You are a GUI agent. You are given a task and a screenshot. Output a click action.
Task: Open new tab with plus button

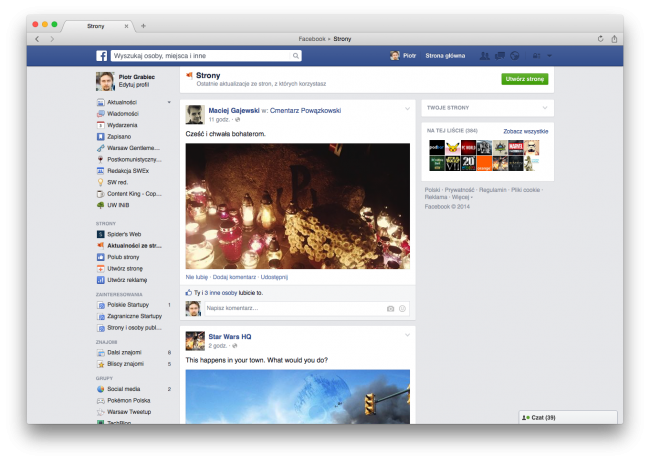(x=143, y=26)
